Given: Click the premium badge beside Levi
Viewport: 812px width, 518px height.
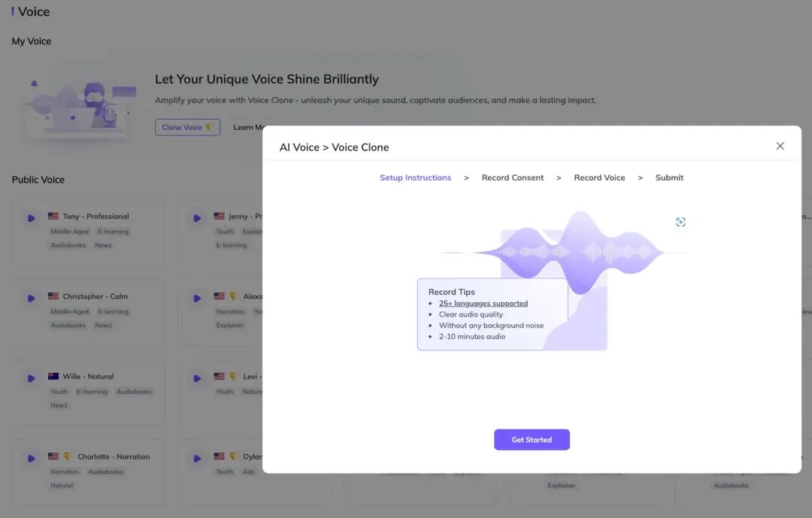Looking at the screenshot, I should 232,377.
